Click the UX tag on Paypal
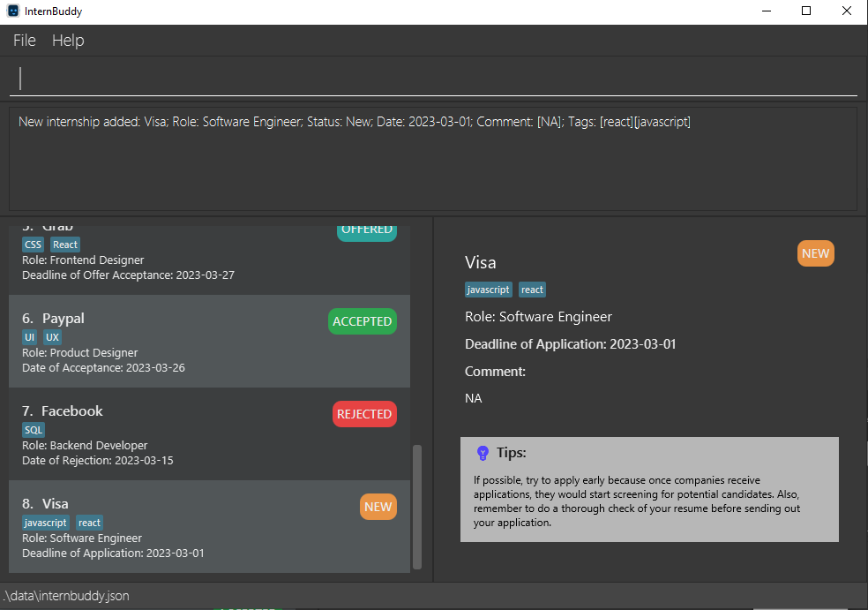This screenshot has height=610, width=868. tap(53, 337)
